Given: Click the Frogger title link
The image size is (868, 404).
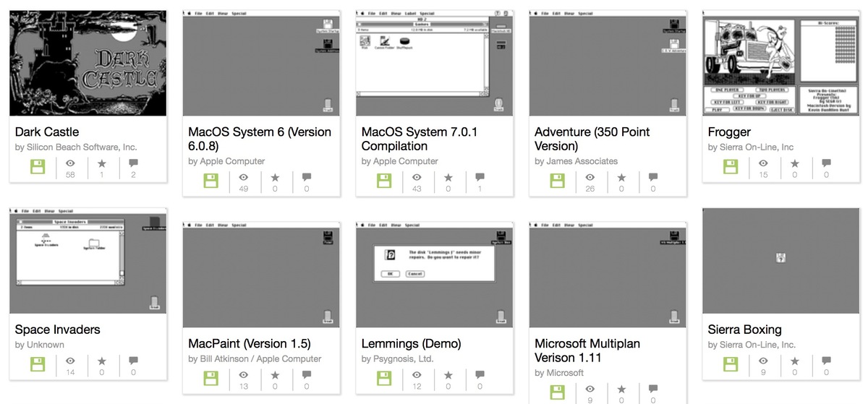Looking at the screenshot, I should [x=729, y=132].
